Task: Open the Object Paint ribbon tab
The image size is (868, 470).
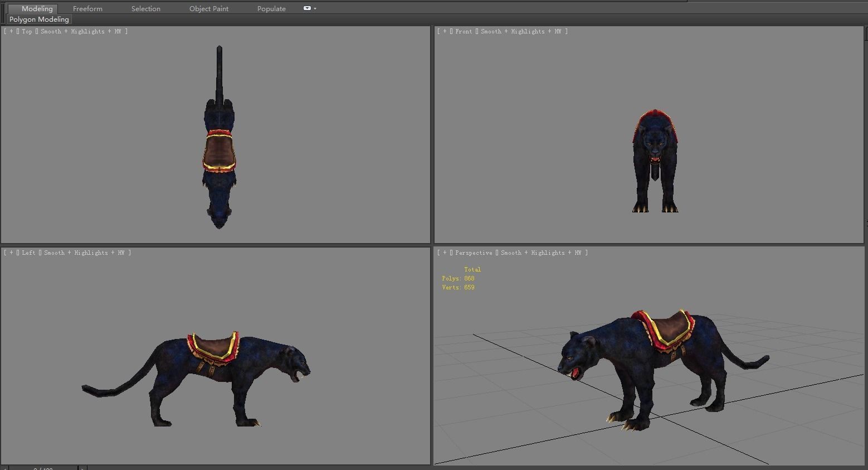Action: point(209,8)
